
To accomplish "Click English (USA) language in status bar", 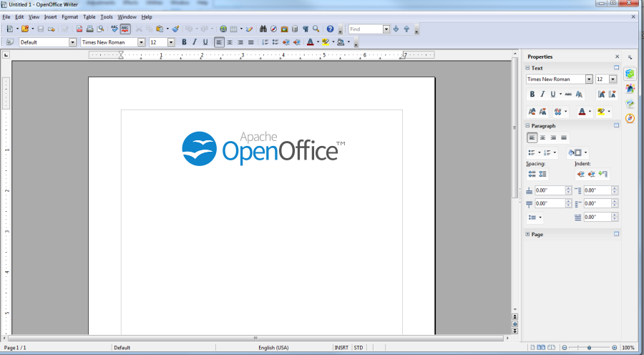I will 273,348.
